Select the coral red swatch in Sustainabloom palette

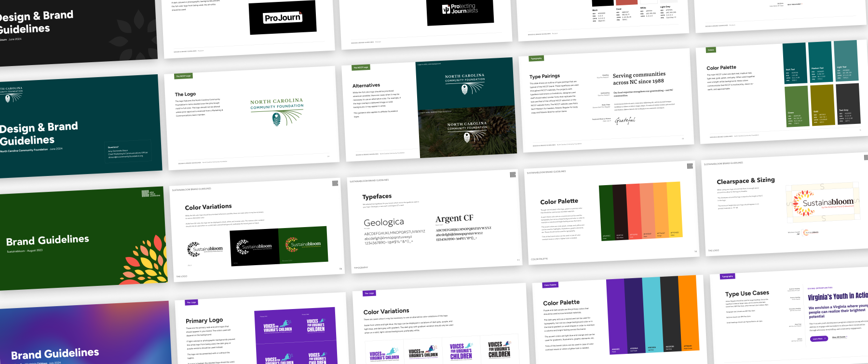633,212
